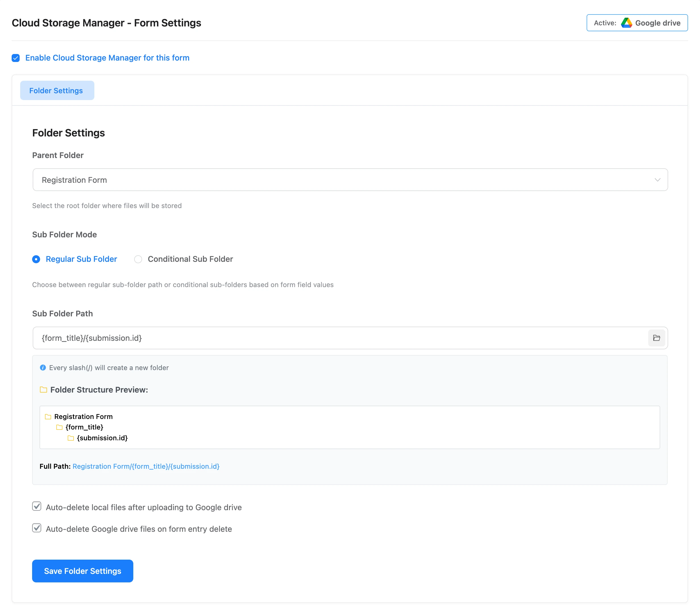Click the {form_title} folder icon in tree
The height and width of the screenshot is (610, 700).
click(x=59, y=427)
